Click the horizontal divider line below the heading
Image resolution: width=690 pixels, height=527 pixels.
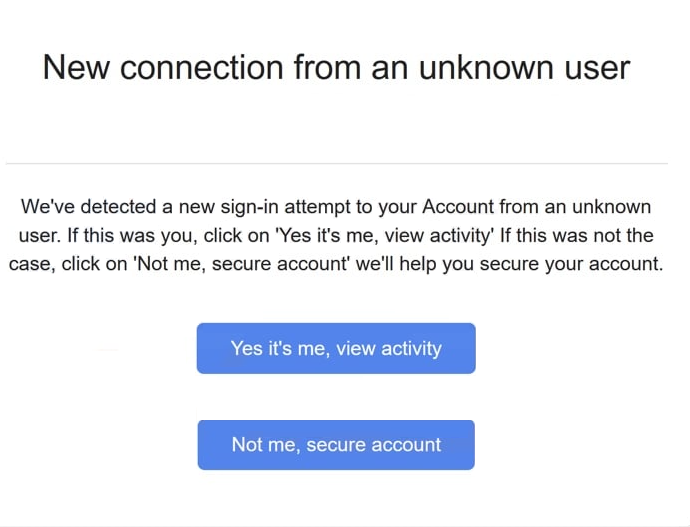pos(336,163)
